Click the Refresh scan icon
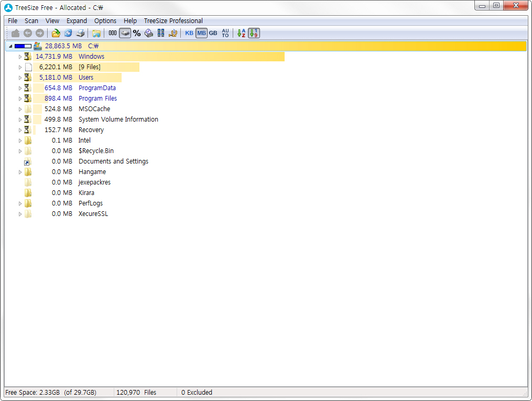Viewport: 532px width, 401px height. (68, 33)
